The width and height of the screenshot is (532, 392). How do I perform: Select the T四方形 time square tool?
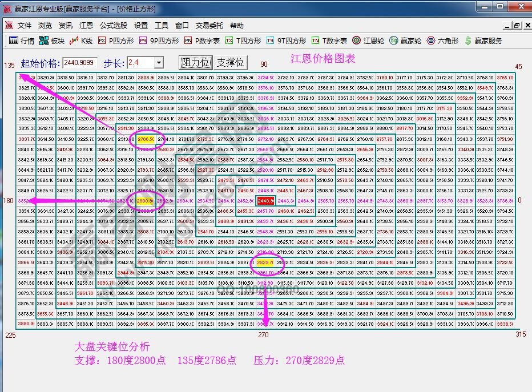tap(243, 41)
